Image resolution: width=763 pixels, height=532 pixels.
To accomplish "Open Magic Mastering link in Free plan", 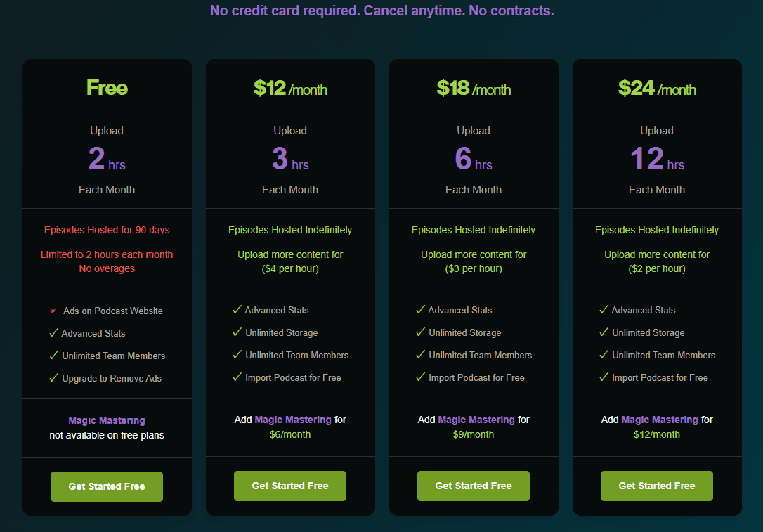I will pos(107,420).
